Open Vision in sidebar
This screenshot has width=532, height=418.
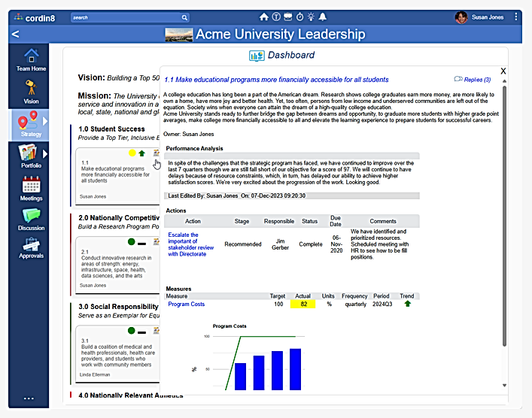point(31,92)
